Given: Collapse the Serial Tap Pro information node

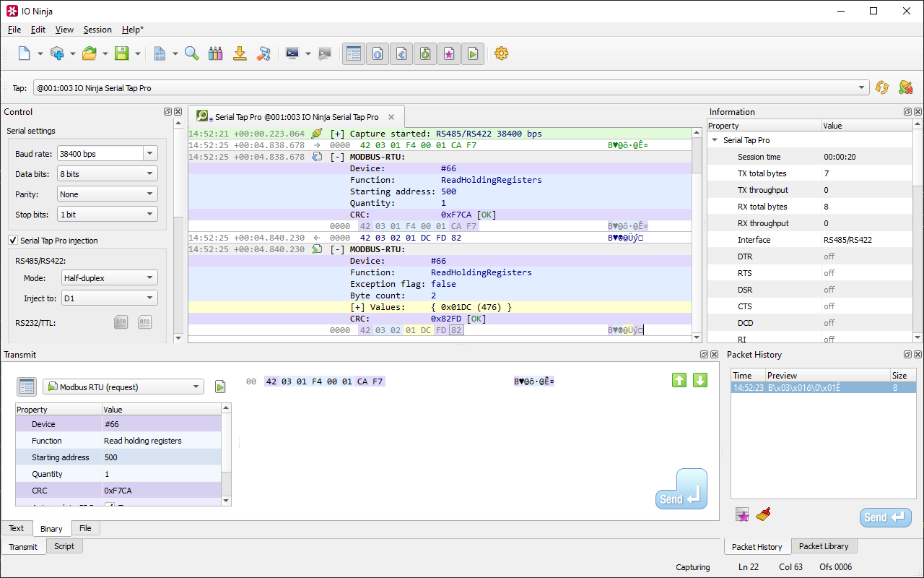Looking at the screenshot, I should coord(715,140).
